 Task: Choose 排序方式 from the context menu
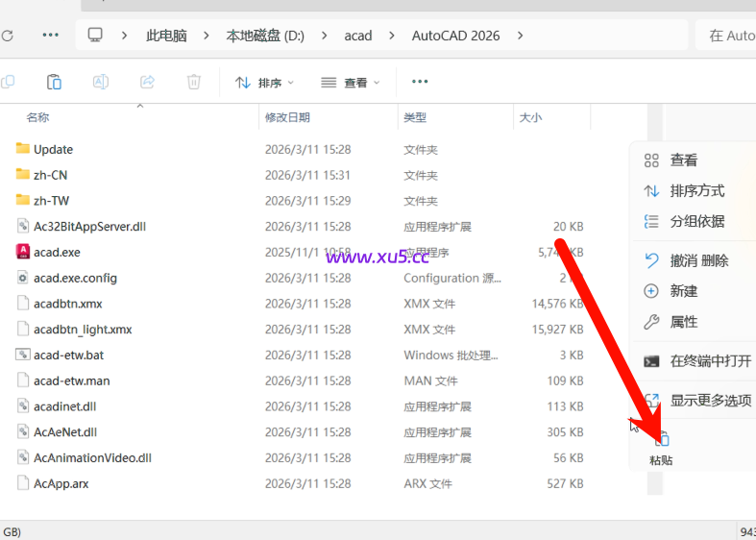coord(696,191)
